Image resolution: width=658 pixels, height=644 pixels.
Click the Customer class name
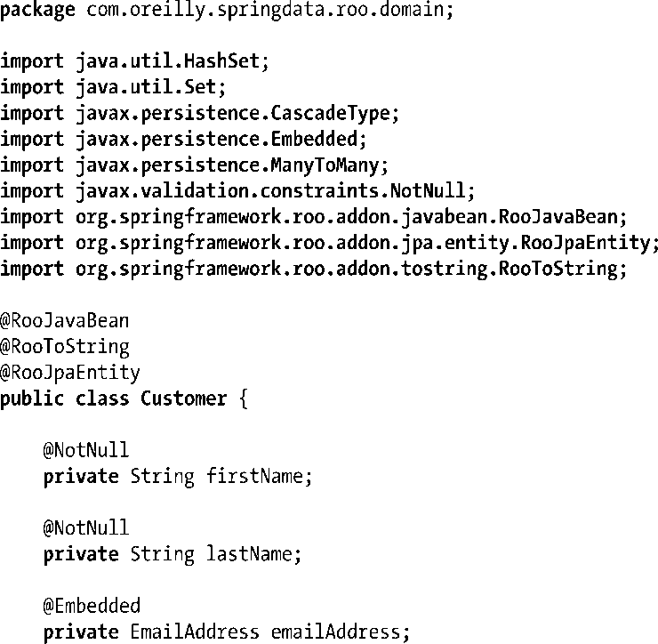click(x=184, y=398)
